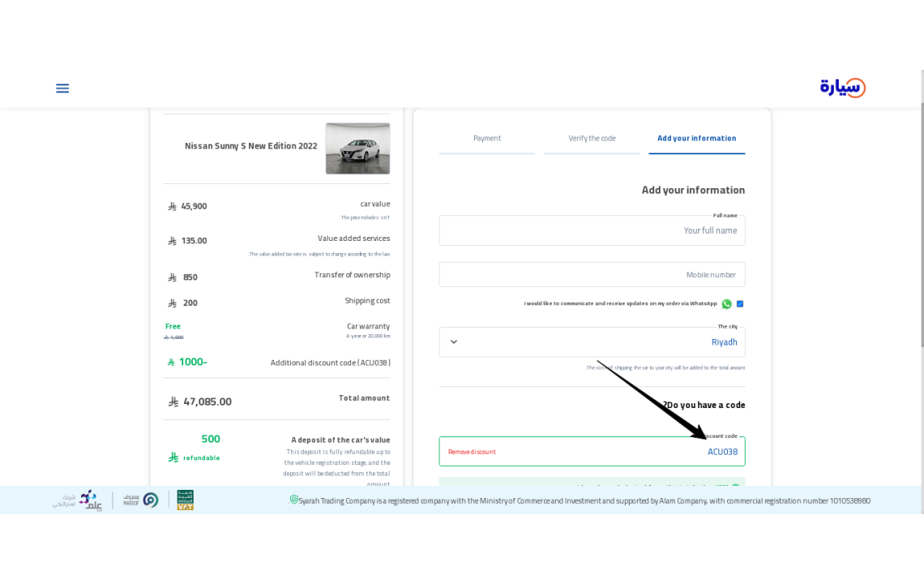Click Remove discount link
The width and height of the screenshot is (924, 584).
coord(472,452)
